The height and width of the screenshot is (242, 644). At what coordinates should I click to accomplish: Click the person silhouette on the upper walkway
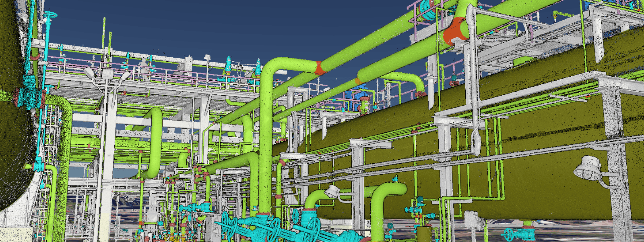tap(144, 68)
